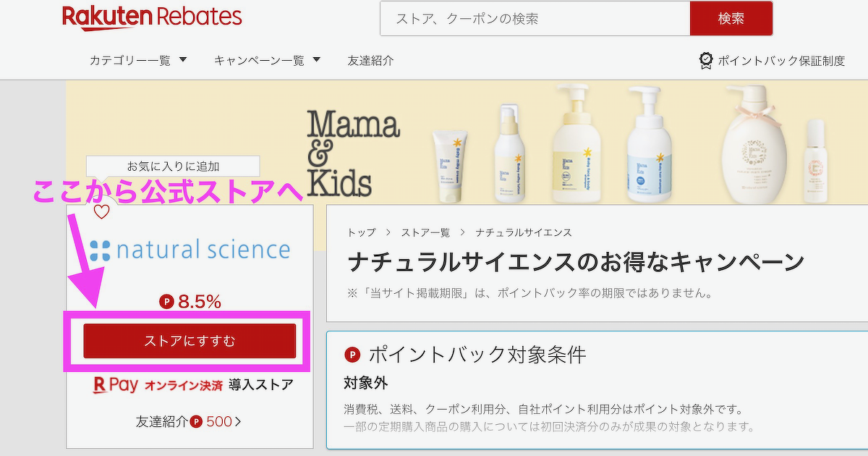Click the 8.5% point-back P icon

pyautogui.click(x=166, y=302)
